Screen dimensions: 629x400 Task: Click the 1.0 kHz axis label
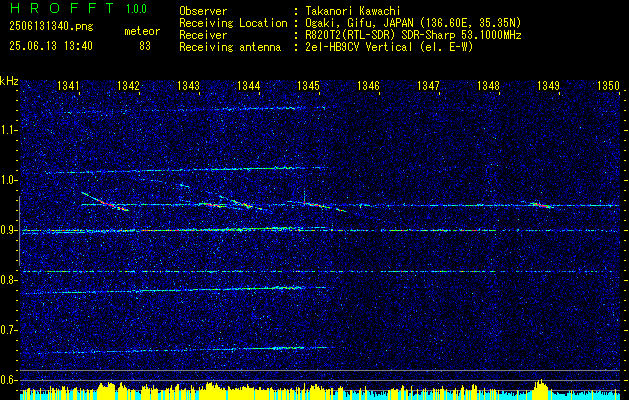tap(9, 180)
